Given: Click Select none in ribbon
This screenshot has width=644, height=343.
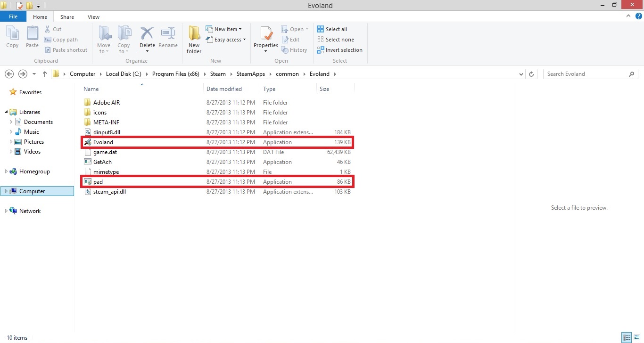Looking at the screenshot, I should 335,40.
